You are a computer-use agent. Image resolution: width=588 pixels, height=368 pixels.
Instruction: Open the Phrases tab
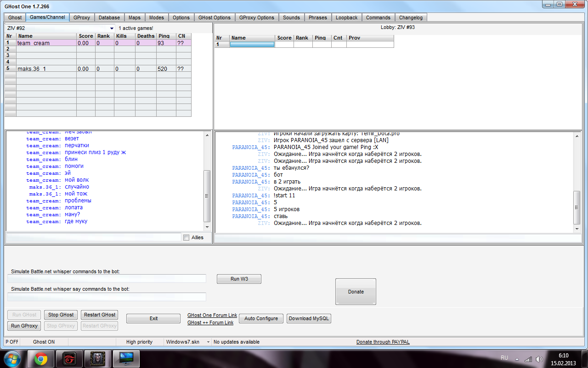(318, 17)
